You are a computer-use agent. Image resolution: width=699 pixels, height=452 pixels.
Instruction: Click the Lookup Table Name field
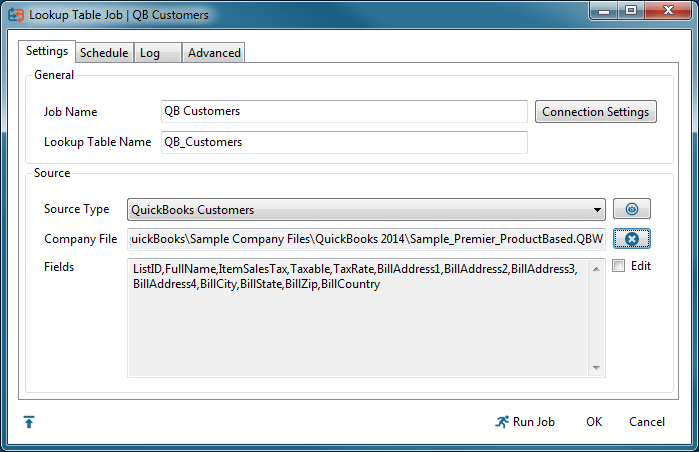point(344,142)
